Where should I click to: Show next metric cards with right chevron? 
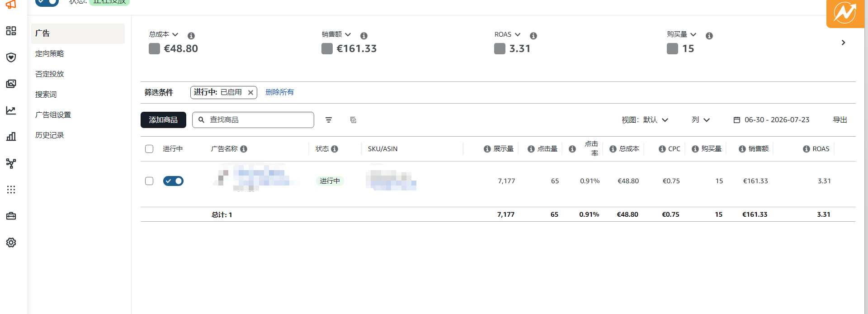click(843, 43)
